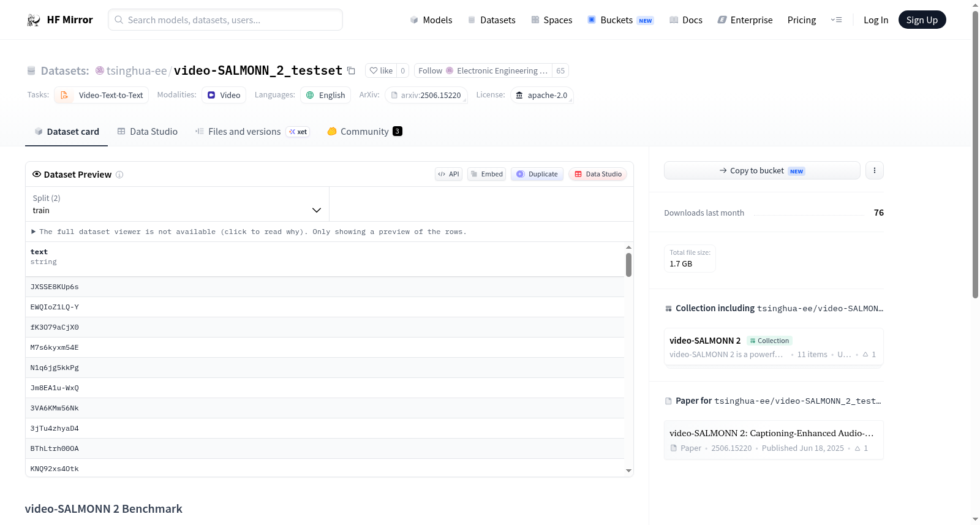Viewport: 980px width, 525px height.
Task: Follow Electronic Engineering organization
Action: pos(483,70)
